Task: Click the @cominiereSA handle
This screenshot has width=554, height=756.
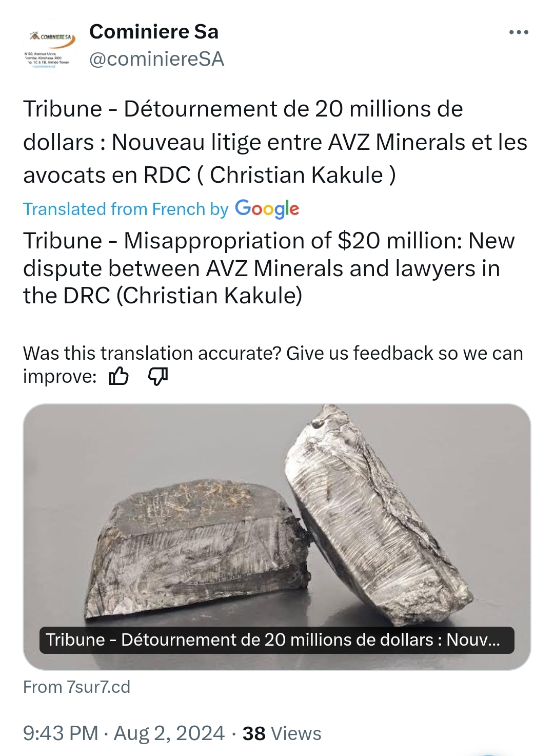Action: tap(156, 60)
